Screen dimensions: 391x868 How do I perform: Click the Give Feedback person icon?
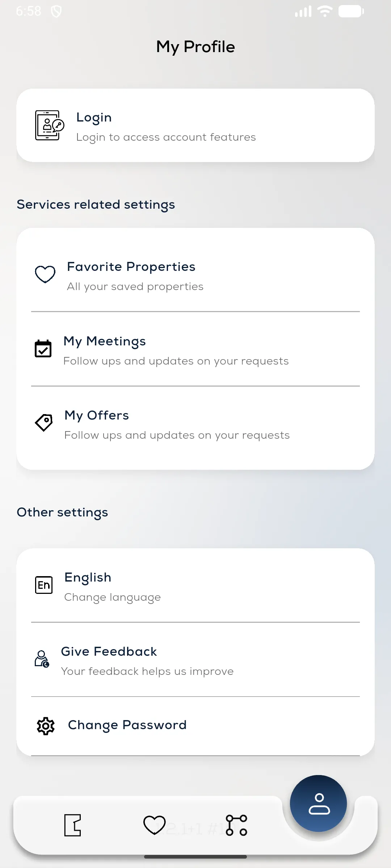[42, 659]
